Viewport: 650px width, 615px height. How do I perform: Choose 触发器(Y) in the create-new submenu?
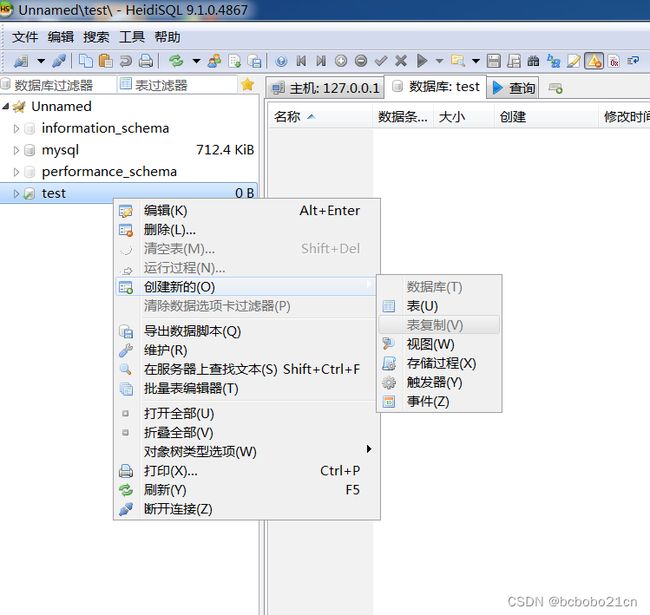click(439, 383)
